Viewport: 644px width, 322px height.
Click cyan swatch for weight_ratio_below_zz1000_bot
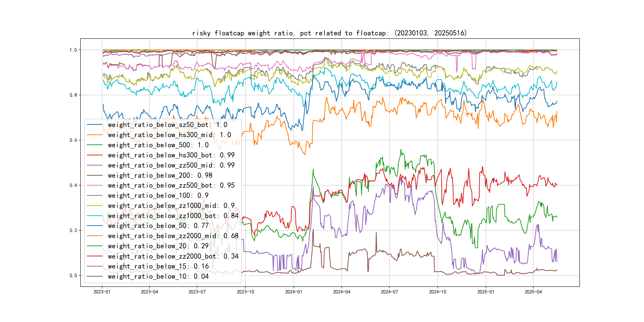point(94,216)
